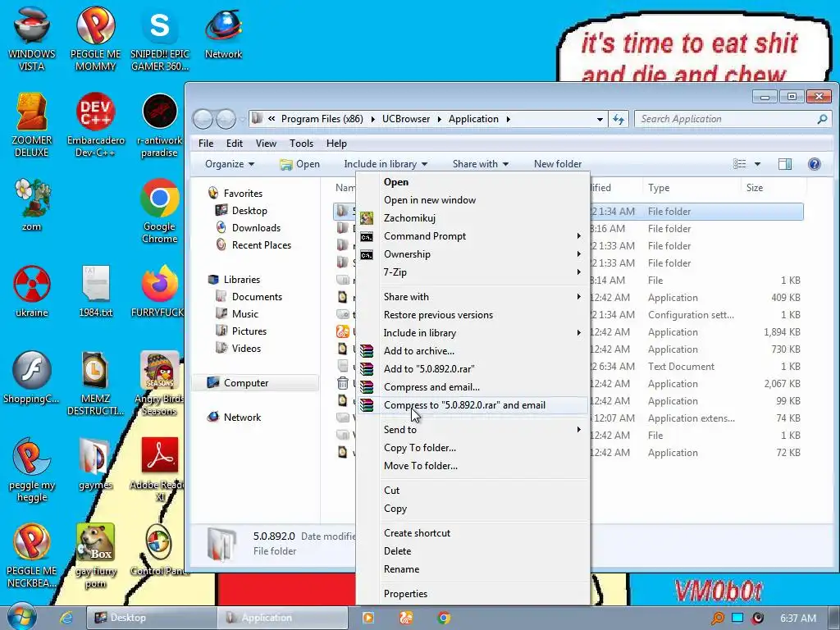Open UC Browser from the taskbar
Viewport: 840px width, 630px height.
click(406, 618)
